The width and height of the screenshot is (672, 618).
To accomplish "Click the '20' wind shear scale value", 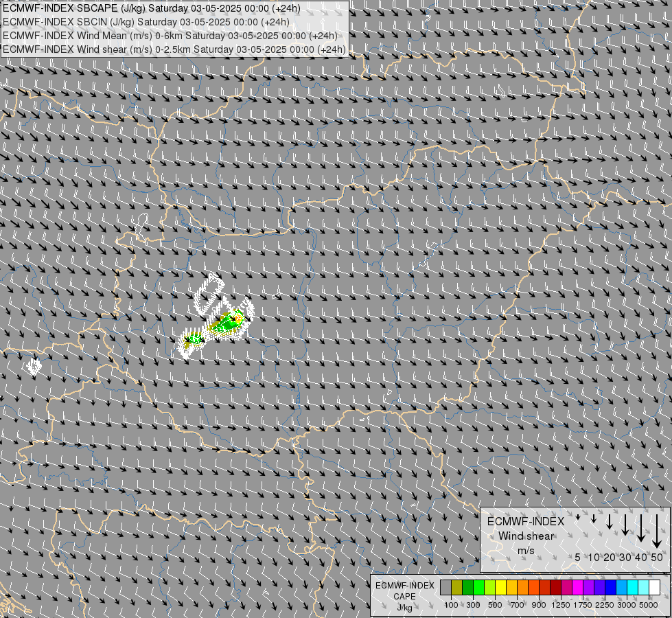I will (610, 557).
